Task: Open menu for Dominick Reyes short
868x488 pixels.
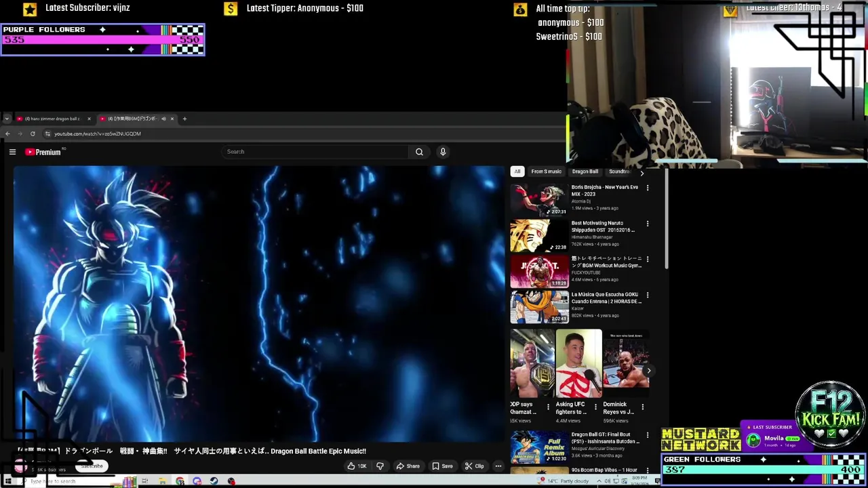Action: pyautogui.click(x=642, y=407)
